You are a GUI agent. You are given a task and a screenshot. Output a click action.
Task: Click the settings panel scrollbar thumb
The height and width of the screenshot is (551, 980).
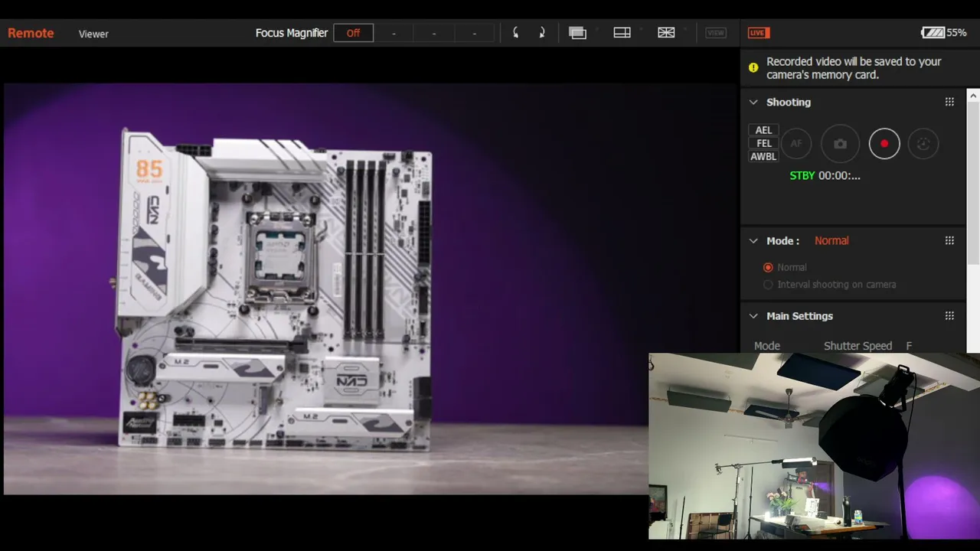973,184
